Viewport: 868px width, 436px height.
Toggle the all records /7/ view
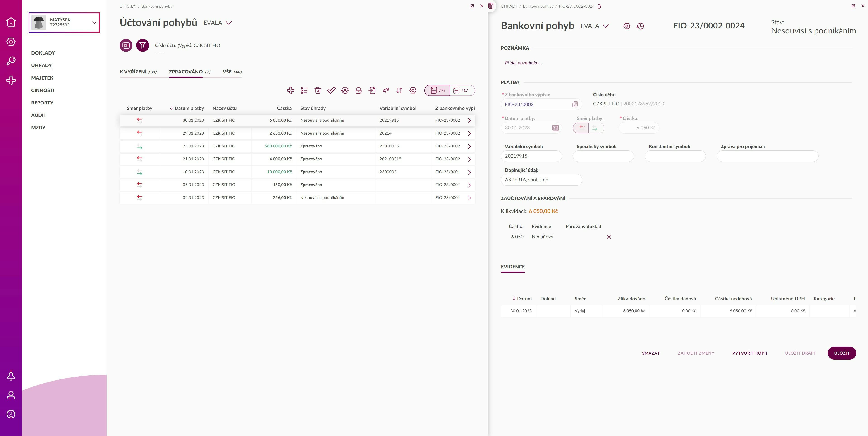[x=437, y=90]
